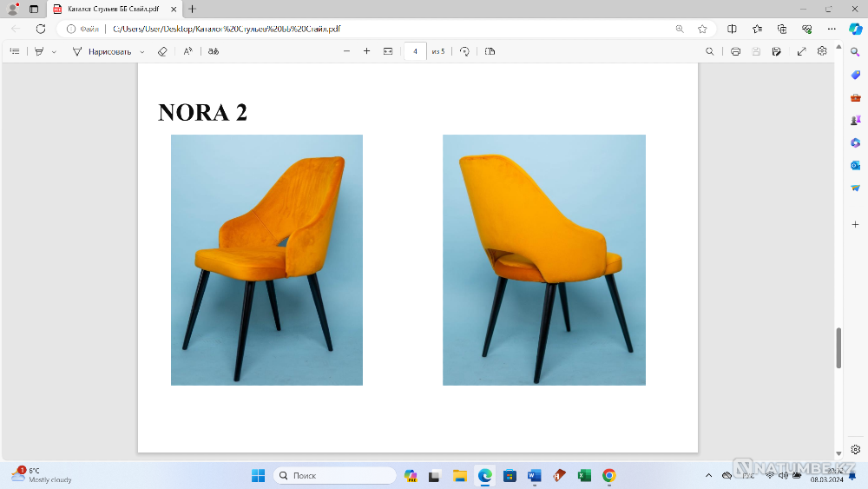Select the Erase tool in PDF toolbar
The image size is (868, 489).
162,51
